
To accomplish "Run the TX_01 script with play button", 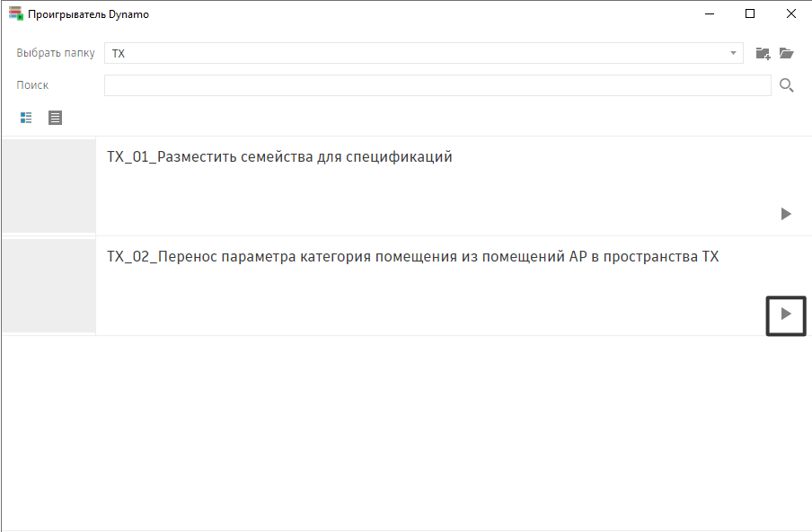I will click(786, 214).
